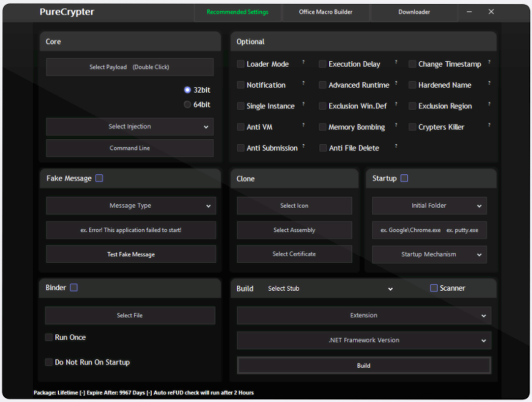Expand the Select Injection dropdown
The width and height of the screenshot is (532, 402).
pos(130,126)
